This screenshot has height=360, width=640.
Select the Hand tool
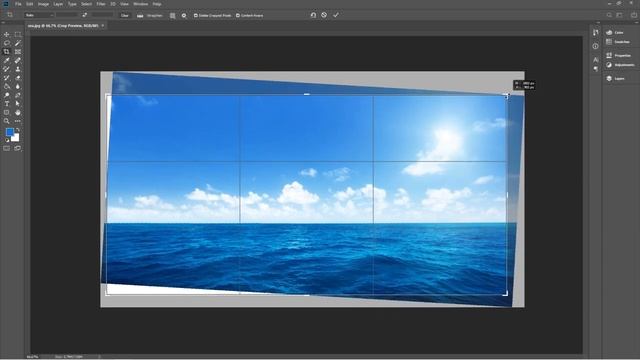click(18, 112)
